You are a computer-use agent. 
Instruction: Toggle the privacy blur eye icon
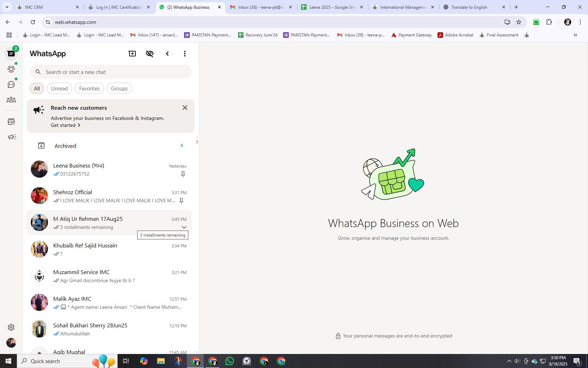pos(150,54)
